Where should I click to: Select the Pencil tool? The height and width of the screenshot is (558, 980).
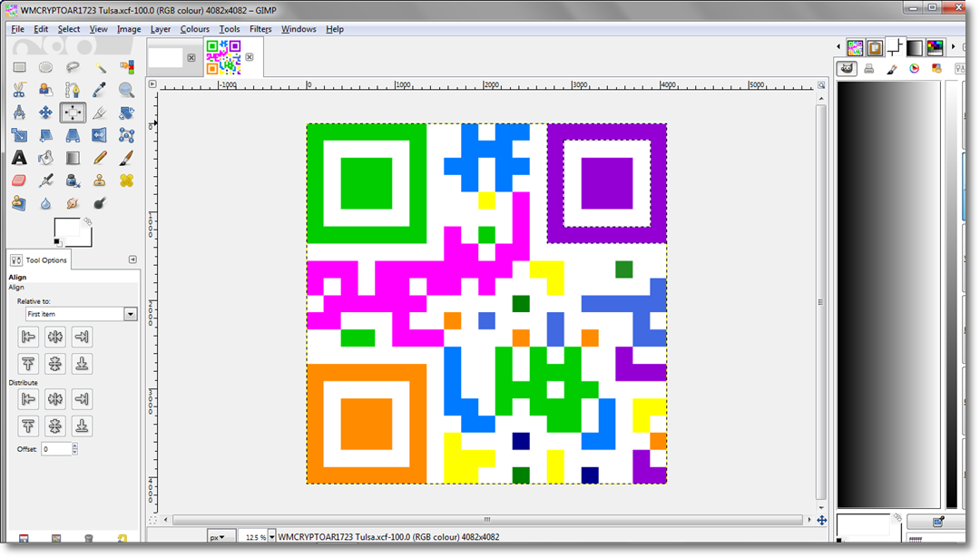tap(100, 158)
